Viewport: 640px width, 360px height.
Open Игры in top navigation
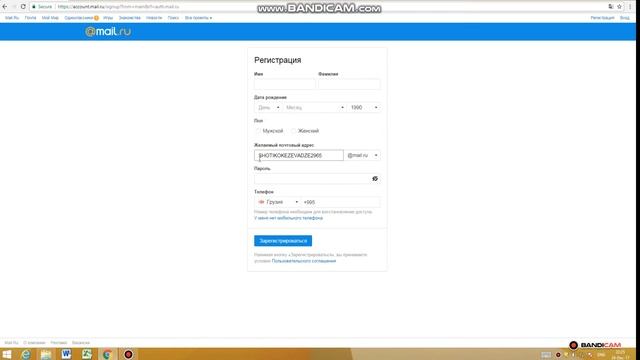[108, 18]
